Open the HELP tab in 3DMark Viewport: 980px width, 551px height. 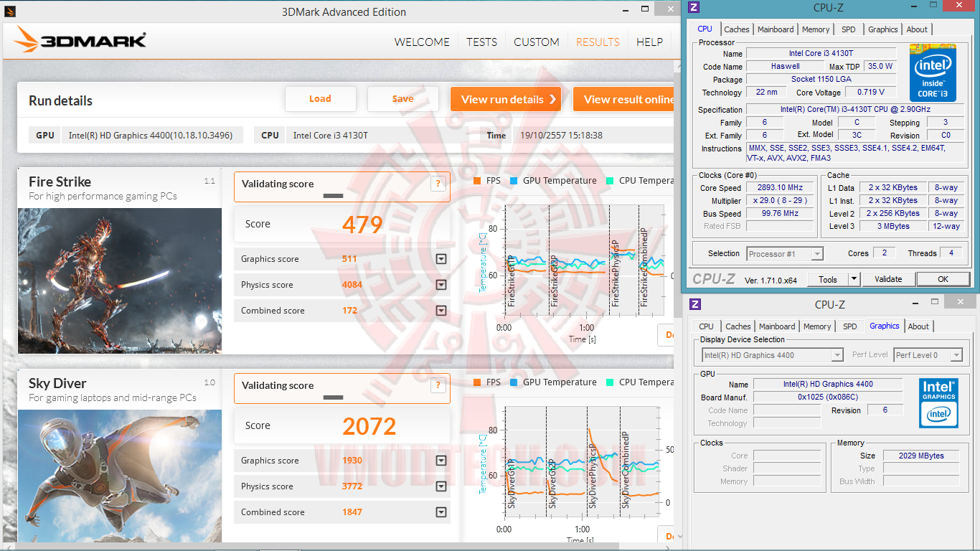(x=649, y=42)
